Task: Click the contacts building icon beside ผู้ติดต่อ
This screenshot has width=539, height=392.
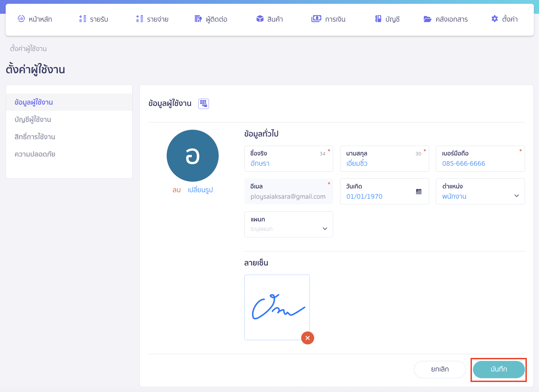Action: pos(198,19)
